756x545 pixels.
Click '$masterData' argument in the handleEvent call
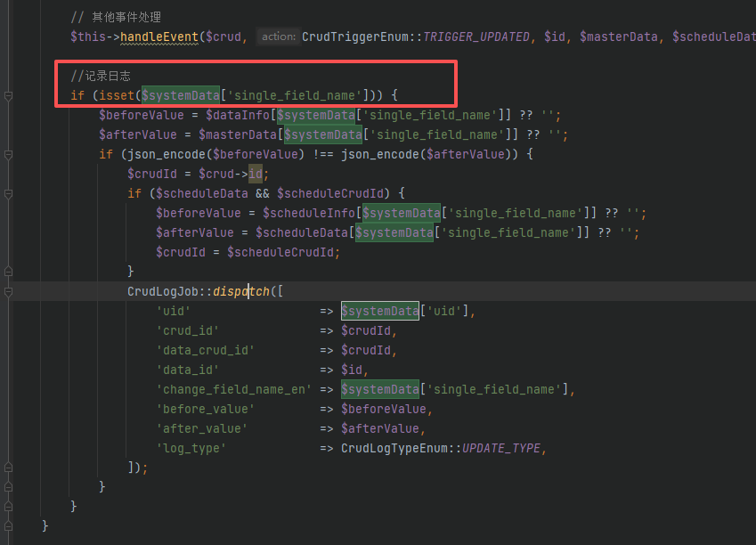pyautogui.click(x=619, y=37)
